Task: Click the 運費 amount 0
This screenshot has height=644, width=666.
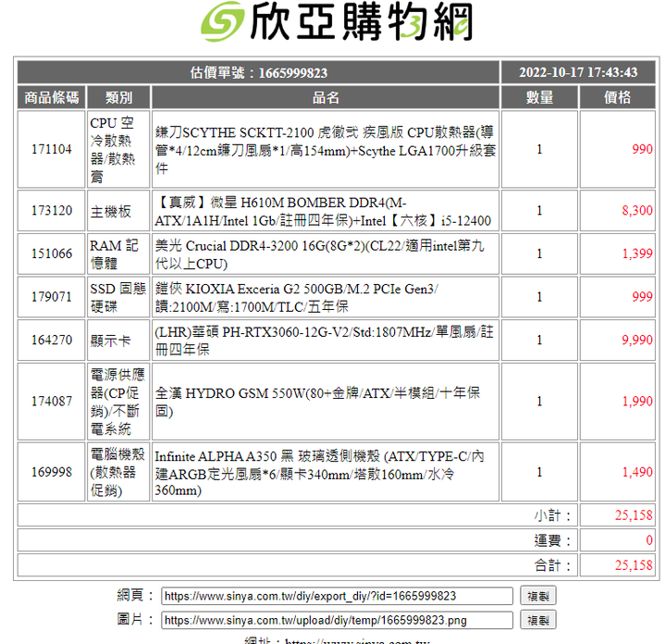Action: pyautogui.click(x=649, y=540)
